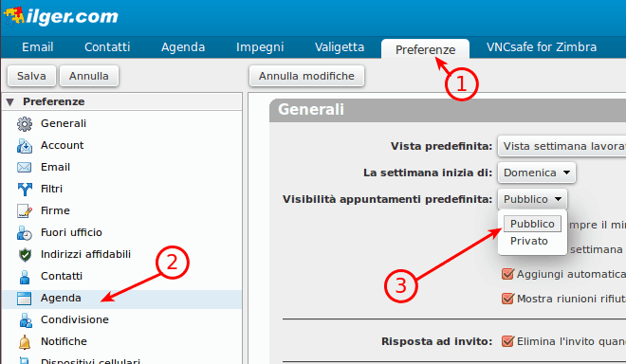Click the Annulla button
This screenshot has width=626, height=364.
coord(88,76)
